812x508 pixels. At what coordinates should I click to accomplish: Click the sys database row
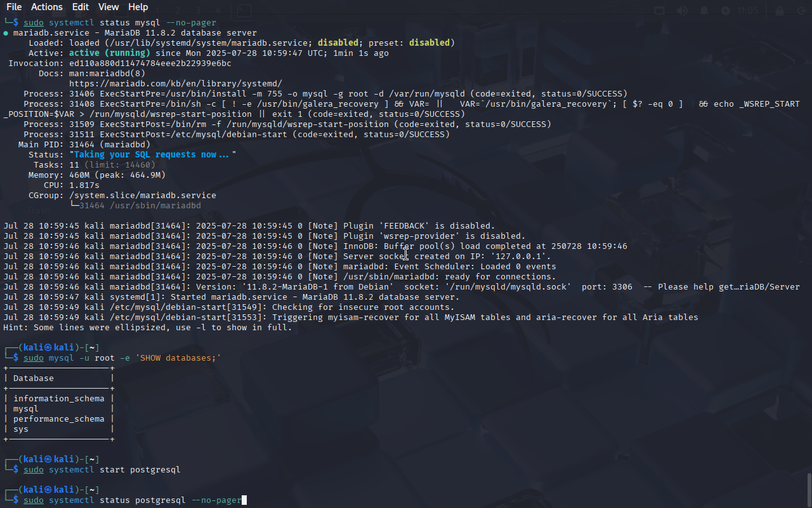click(21, 429)
